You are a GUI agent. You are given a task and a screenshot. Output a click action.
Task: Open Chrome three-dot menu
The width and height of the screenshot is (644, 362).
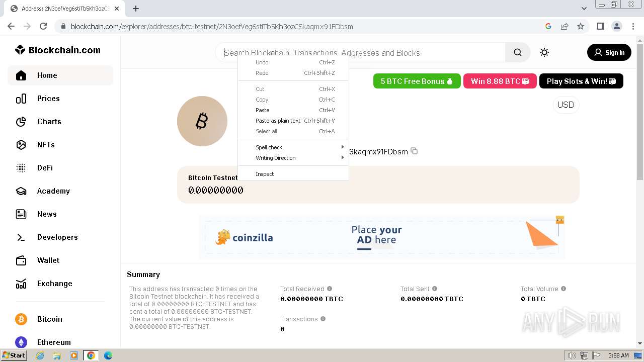click(633, 26)
